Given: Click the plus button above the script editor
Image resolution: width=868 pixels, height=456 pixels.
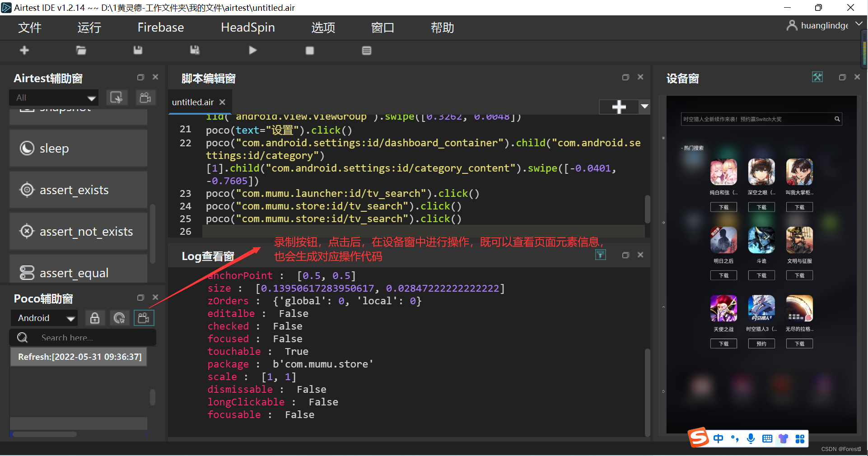Looking at the screenshot, I should click(x=619, y=107).
